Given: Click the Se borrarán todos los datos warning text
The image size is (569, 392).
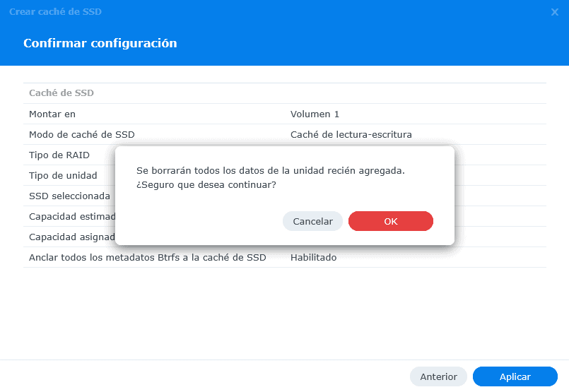Looking at the screenshot, I should click(270, 171).
